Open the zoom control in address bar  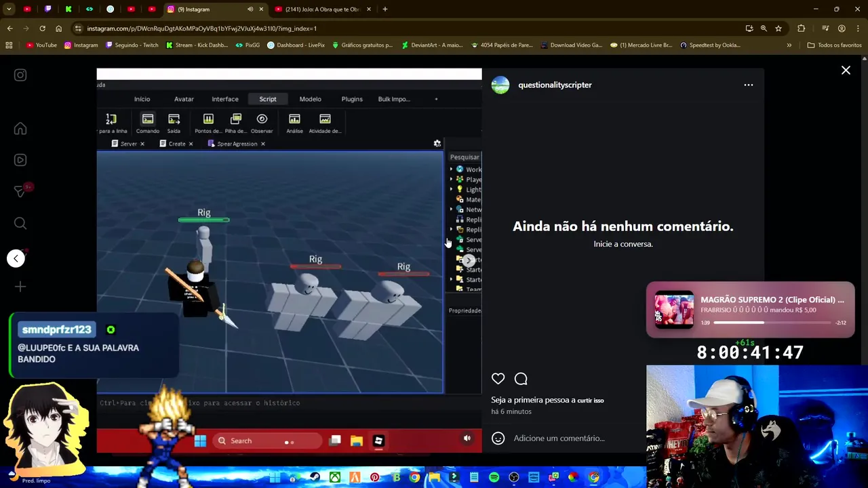pyautogui.click(x=764, y=28)
